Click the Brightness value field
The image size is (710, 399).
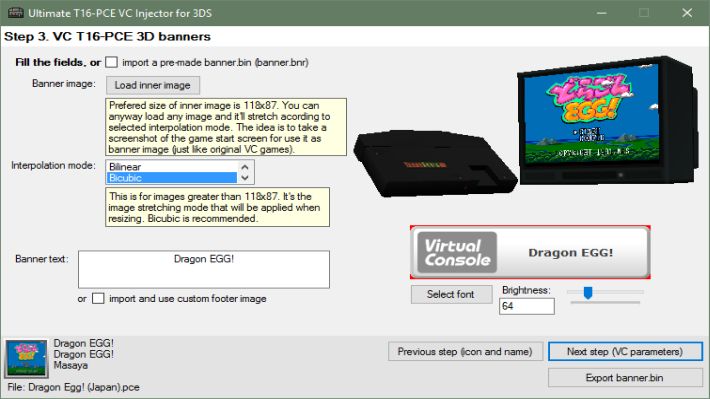tap(527, 306)
